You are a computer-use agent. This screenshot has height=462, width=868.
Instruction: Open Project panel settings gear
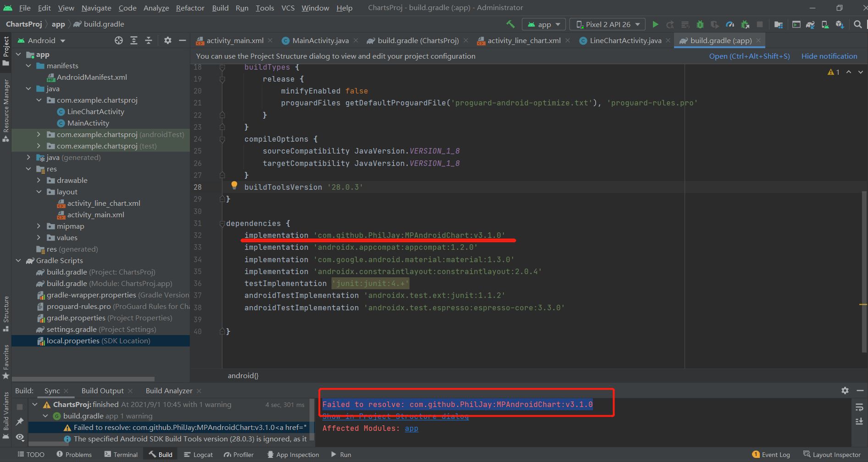168,40
